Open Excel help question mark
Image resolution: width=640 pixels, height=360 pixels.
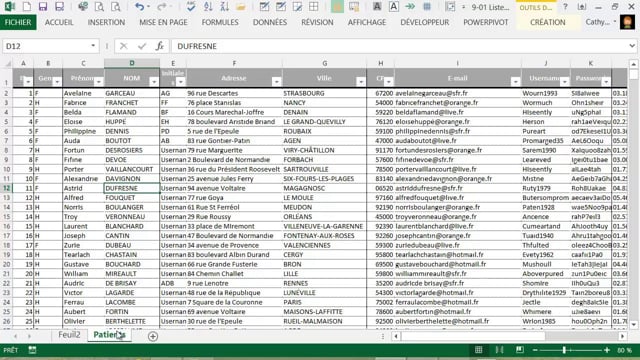pyautogui.click(x=565, y=7)
